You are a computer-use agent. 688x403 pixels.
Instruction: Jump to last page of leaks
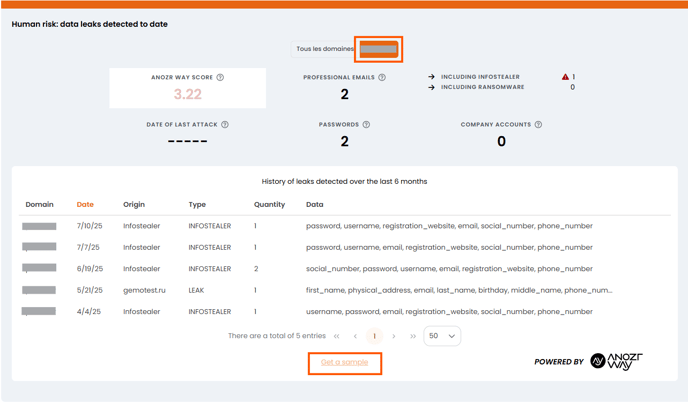pyautogui.click(x=412, y=336)
